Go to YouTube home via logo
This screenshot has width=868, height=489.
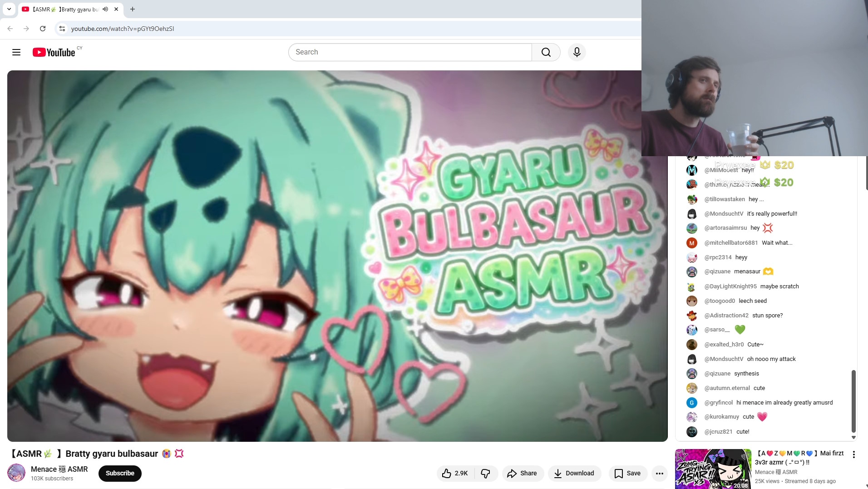(x=54, y=52)
